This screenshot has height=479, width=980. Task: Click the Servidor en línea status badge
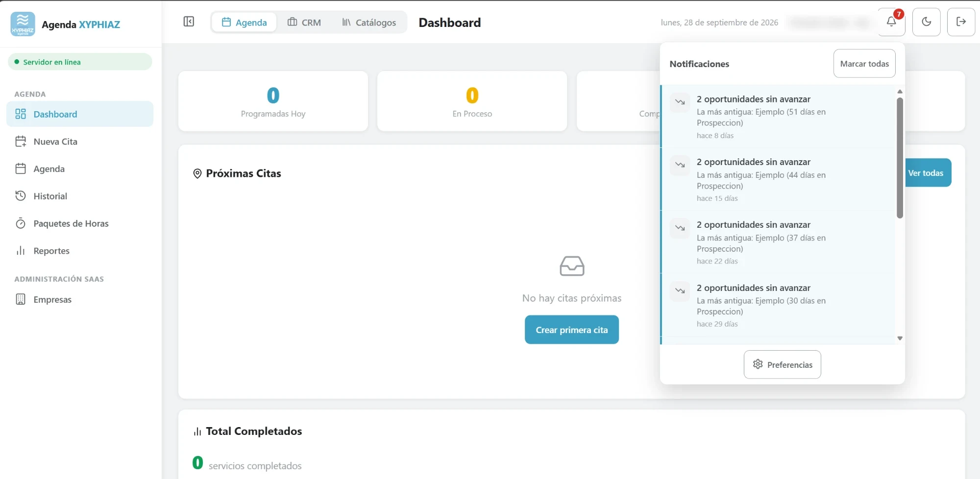tap(80, 62)
